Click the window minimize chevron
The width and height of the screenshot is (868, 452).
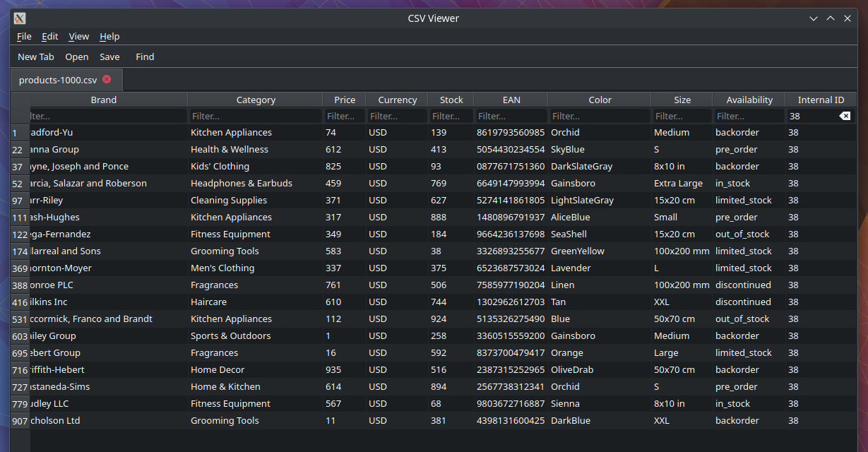814,18
